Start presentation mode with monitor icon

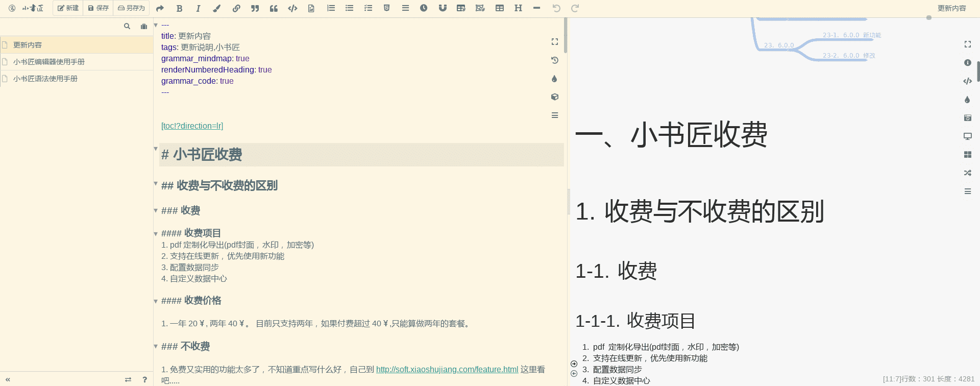click(x=968, y=136)
